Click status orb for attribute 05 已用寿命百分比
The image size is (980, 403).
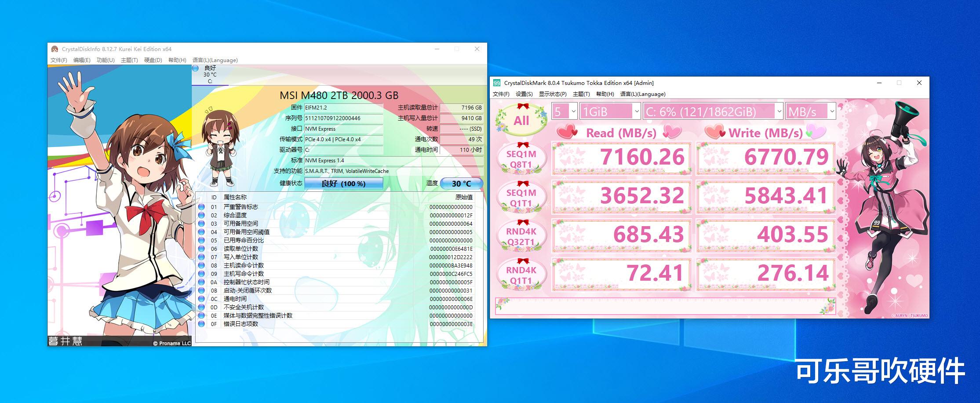(x=201, y=240)
